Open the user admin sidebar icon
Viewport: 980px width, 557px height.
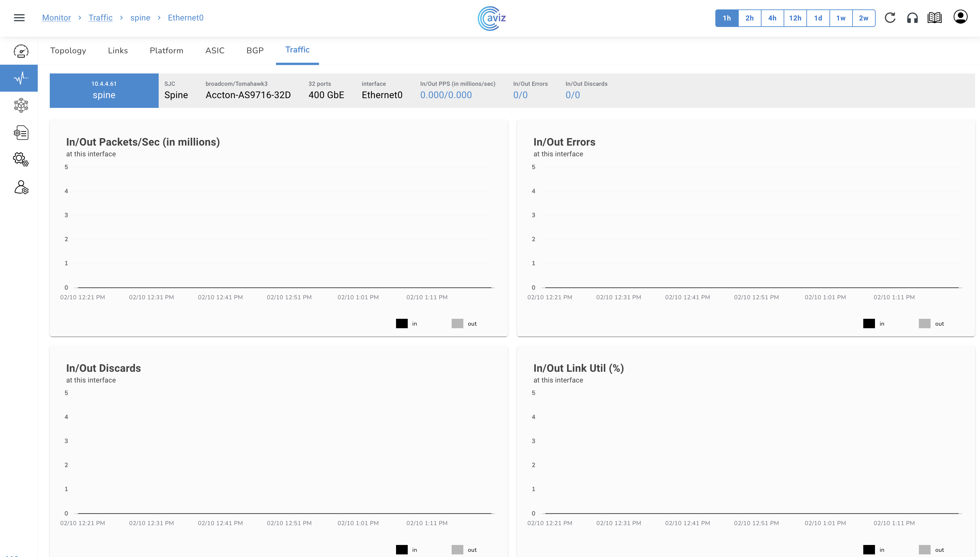[21, 188]
